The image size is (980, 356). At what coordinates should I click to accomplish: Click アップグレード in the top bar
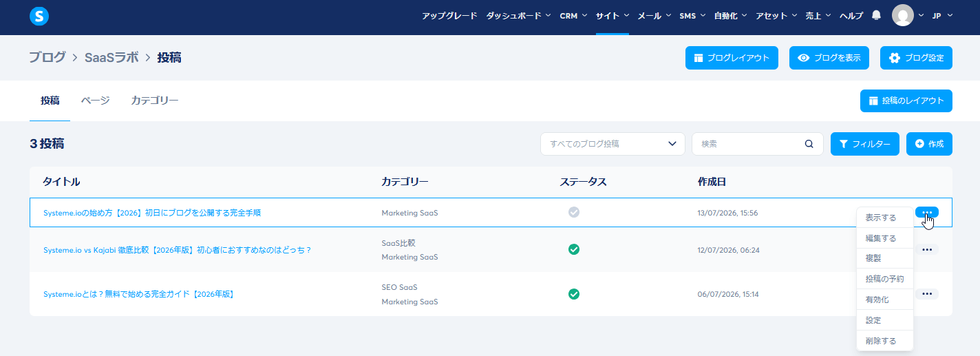tap(449, 16)
